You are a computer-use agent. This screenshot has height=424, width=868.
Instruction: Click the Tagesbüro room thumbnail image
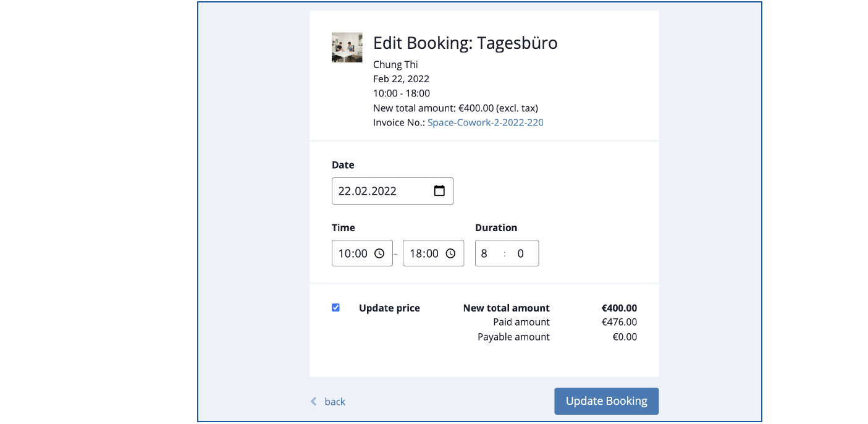click(x=347, y=48)
